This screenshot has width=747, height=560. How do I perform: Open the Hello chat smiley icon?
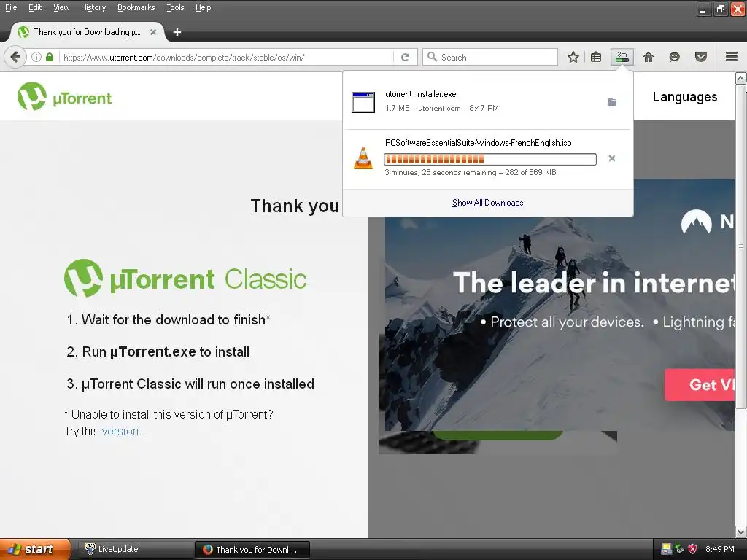pyautogui.click(x=674, y=57)
